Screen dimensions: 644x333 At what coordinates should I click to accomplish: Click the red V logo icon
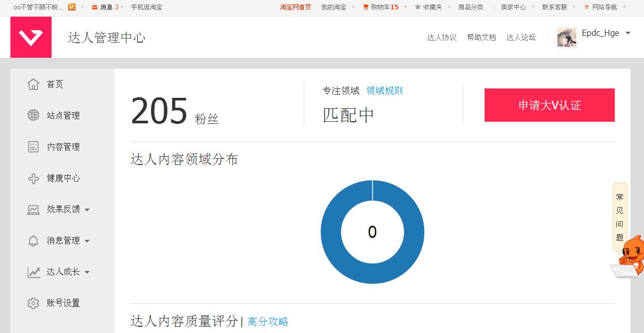click(31, 37)
